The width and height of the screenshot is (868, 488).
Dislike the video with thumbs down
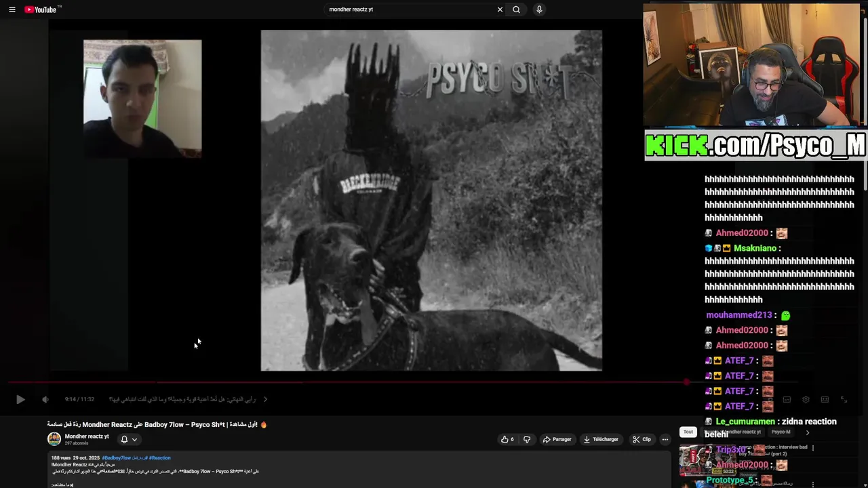527,439
